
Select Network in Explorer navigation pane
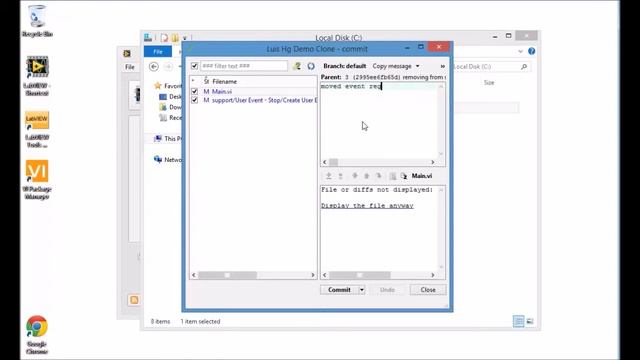pyautogui.click(x=168, y=160)
